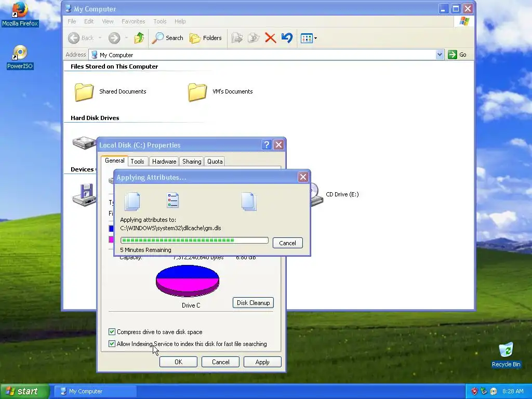The width and height of the screenshot is (532, 399).
Task: Cancel the Applying Attributes operation
Action: tap(287, 243)
